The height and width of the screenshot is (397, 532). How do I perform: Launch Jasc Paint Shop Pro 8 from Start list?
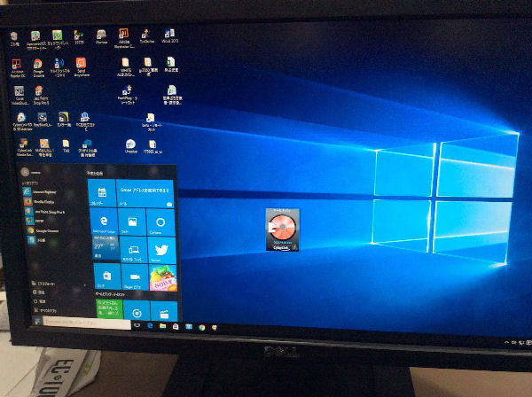(46, 211)
